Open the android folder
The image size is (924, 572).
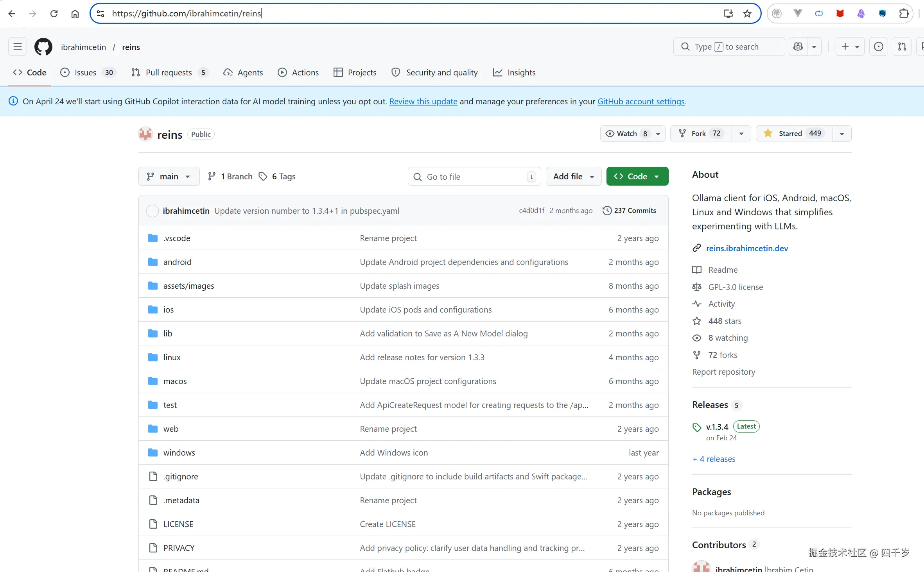click(178, 262)
